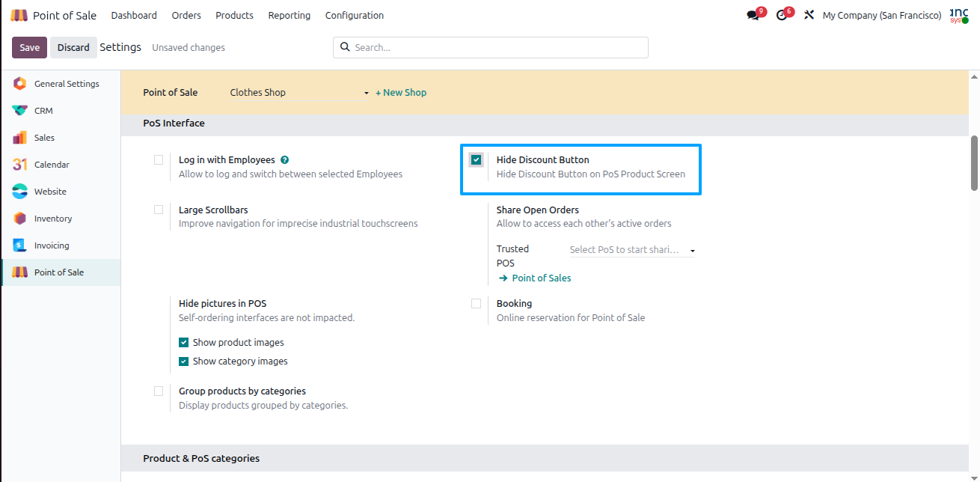The image size is (980, 482).
Task: Enable the Large Scrollbars checkbox
Action: click(159, 210)
